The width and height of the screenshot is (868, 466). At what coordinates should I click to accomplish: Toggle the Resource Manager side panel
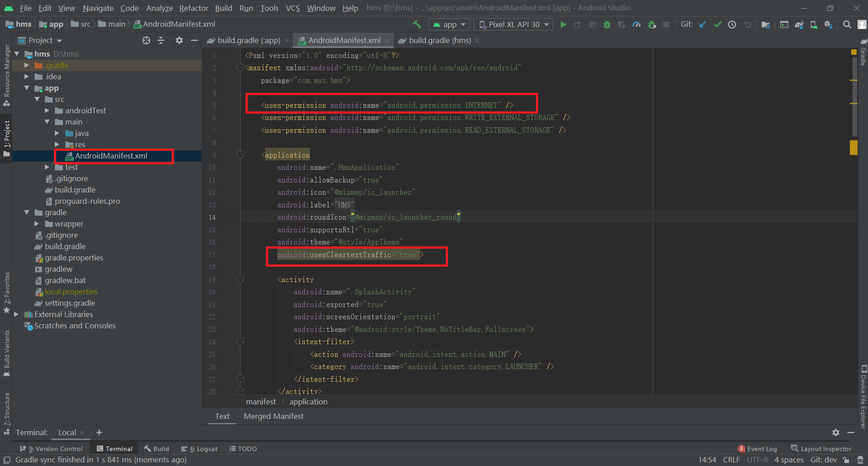click(6, 75)
